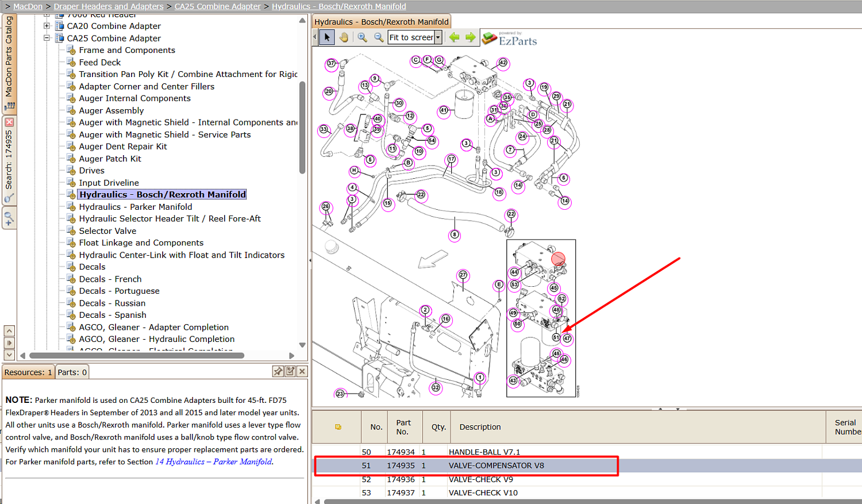Open the MacDon Parts Catalog side tab

coord(9,63)
